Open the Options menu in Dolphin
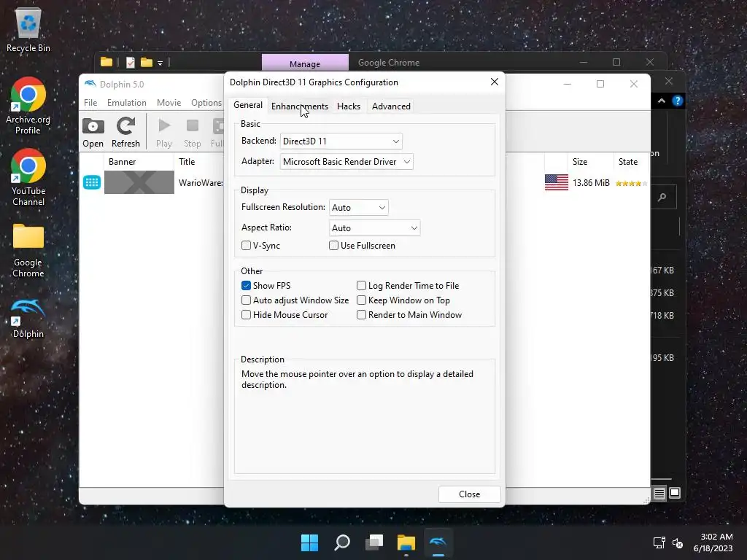 click(x=206, y=102)
